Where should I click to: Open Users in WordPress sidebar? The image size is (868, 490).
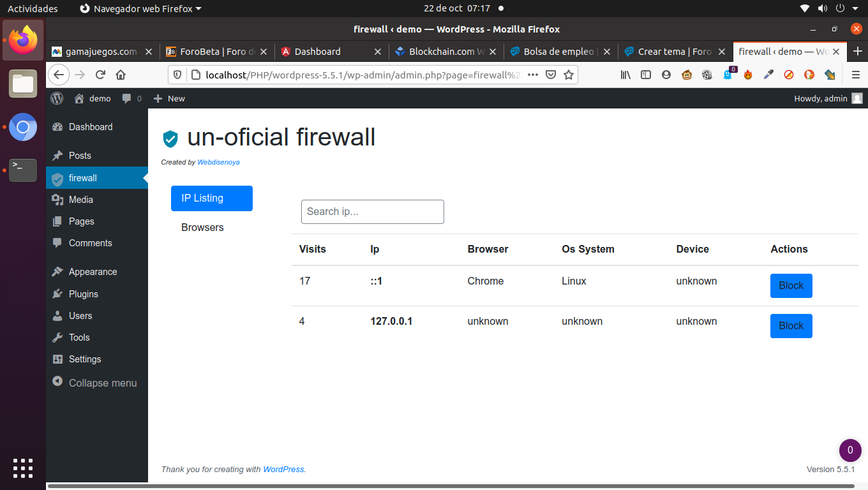[97, 316]
